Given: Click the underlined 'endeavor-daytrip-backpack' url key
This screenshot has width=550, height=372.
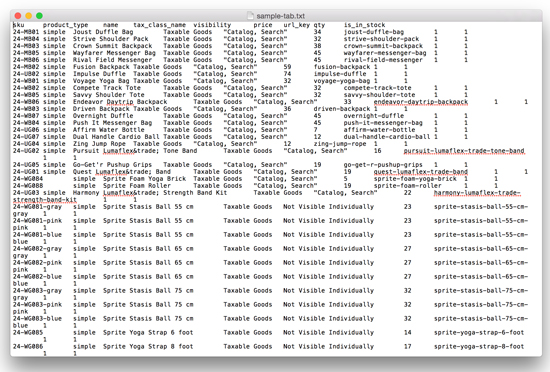Looking at the screenshot, I should (x=421, y=102).
